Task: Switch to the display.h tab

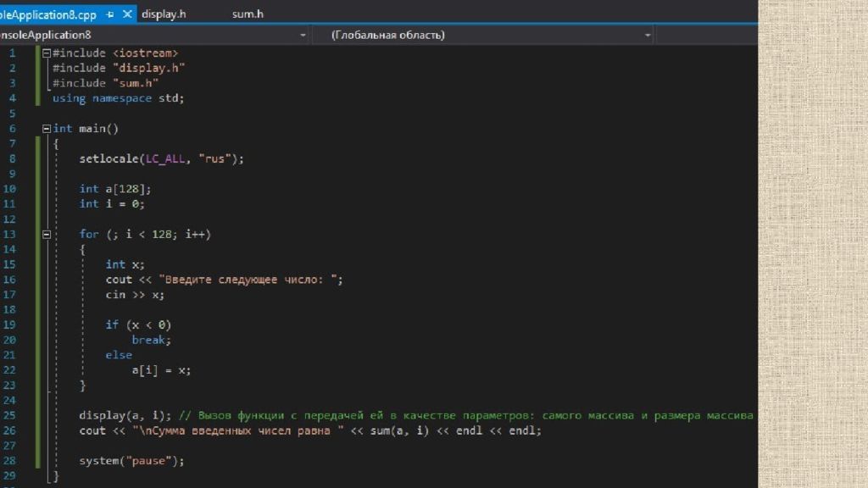Action: (164, 14)
